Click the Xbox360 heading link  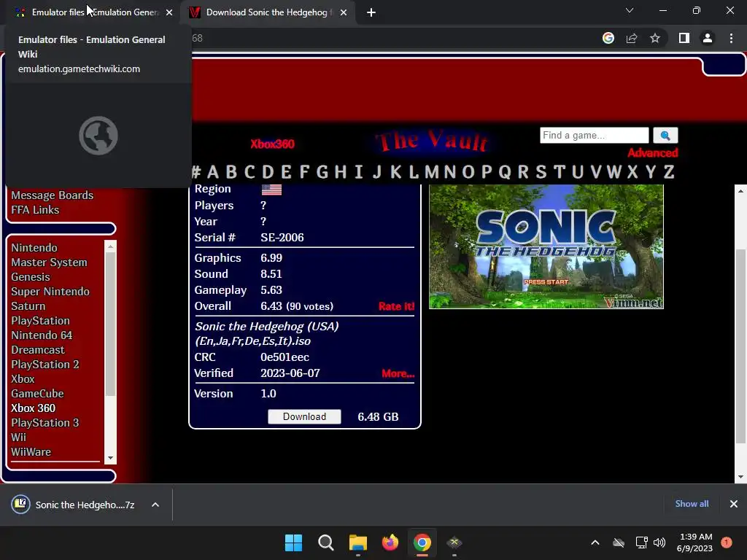273,144
